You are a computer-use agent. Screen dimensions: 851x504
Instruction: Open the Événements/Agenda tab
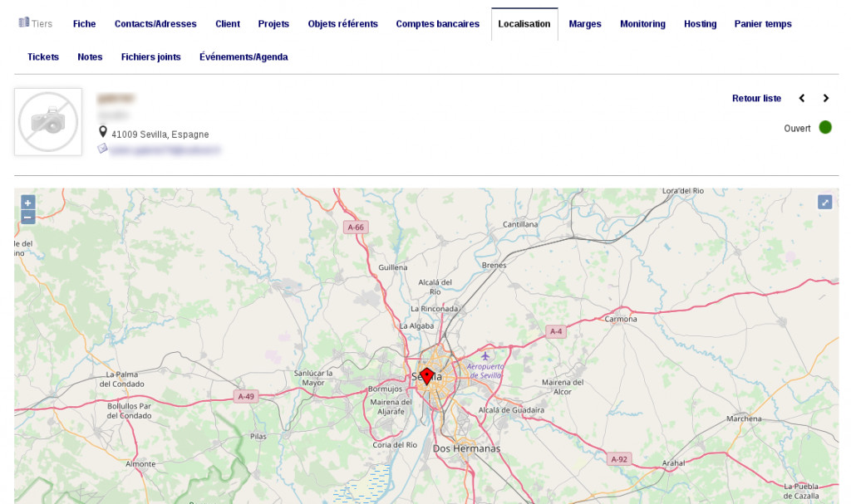(x=243, y=57)
